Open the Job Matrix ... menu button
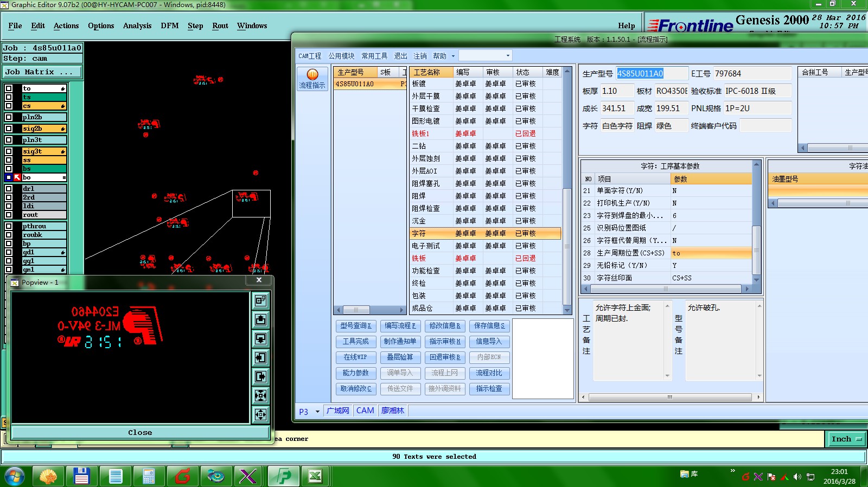The width and height of the screenshot is (868, 487). pos(42,72)
